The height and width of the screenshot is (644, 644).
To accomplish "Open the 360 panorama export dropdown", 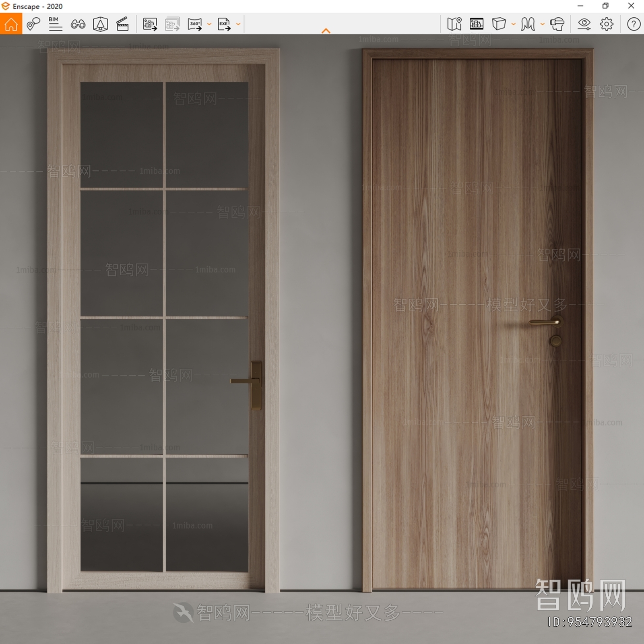I will pos(209,24).
